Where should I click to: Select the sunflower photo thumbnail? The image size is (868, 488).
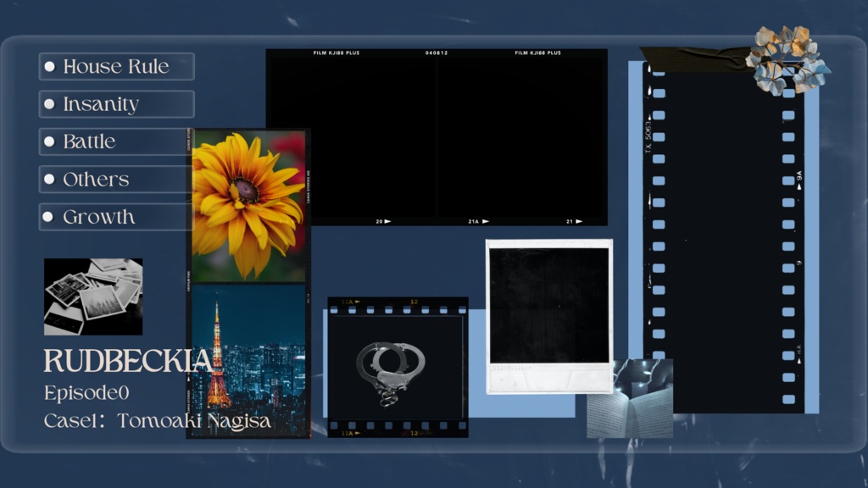[x=246, y=197]
